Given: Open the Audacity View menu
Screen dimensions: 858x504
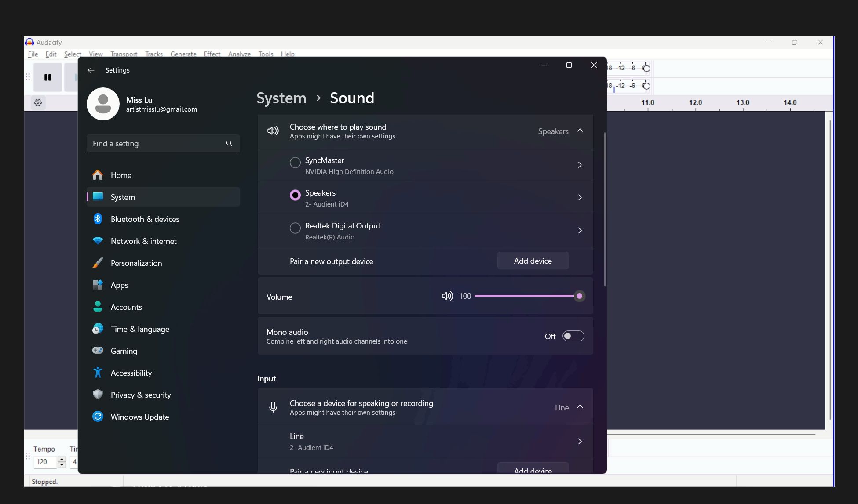Looking at the screenshot, I should 96,54.
